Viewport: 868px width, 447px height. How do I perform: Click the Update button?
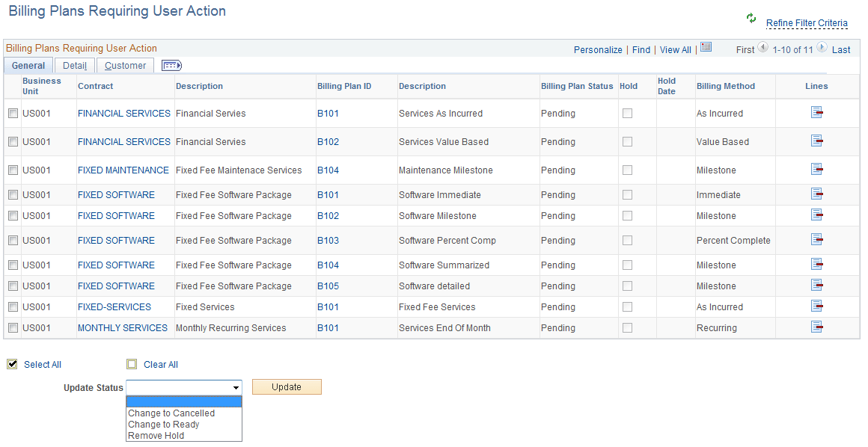(287, 386)
